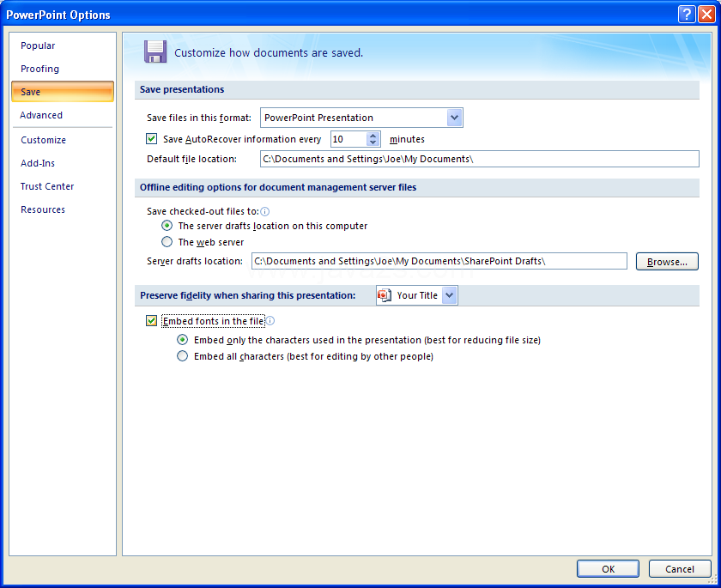Click into the Server drafts location field
Screen dimensions: 721x588
point(439,261)
